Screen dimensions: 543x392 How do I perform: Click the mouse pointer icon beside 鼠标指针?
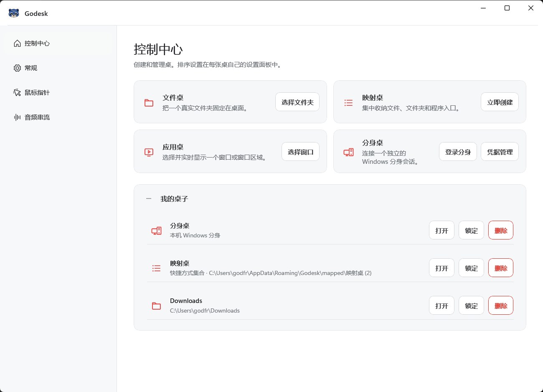coord(17,93)
